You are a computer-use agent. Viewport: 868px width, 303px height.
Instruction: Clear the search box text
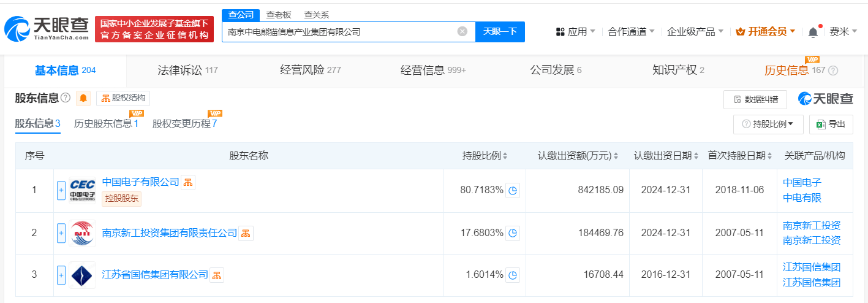click(462, 31)
